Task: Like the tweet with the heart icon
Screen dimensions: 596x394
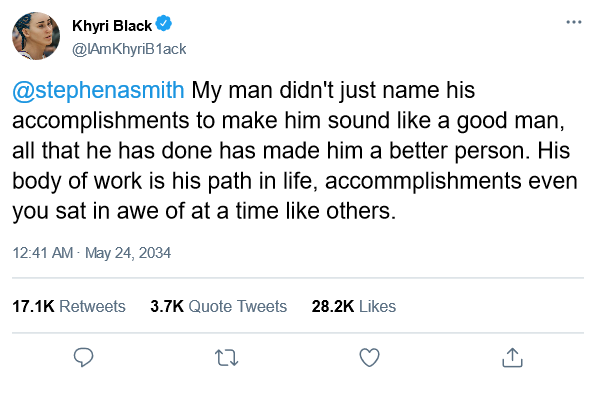Action: coord(369,358)
